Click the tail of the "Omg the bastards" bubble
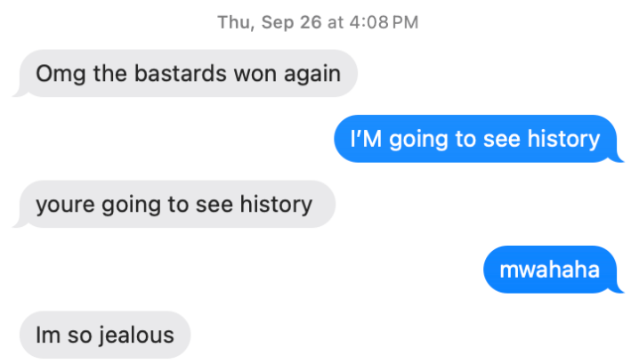Viewport: 631px width, 364px height. click(x=20, y=92)
